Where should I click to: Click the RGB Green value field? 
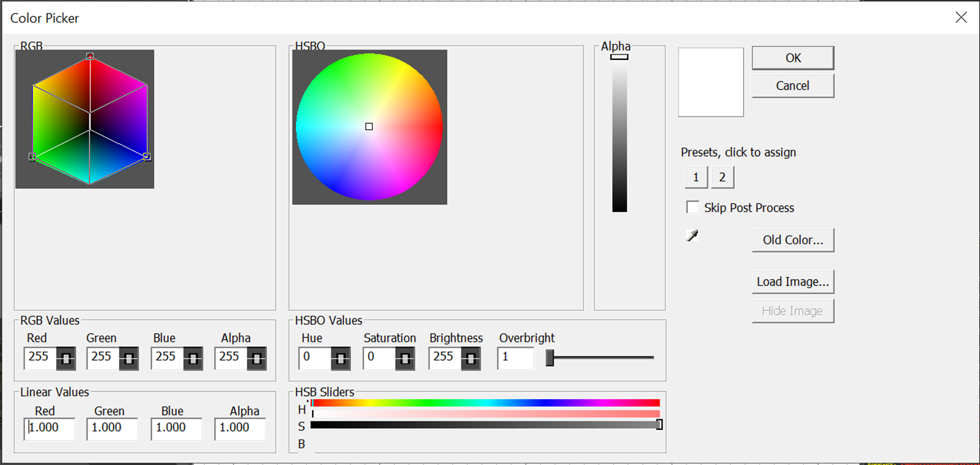103,359
